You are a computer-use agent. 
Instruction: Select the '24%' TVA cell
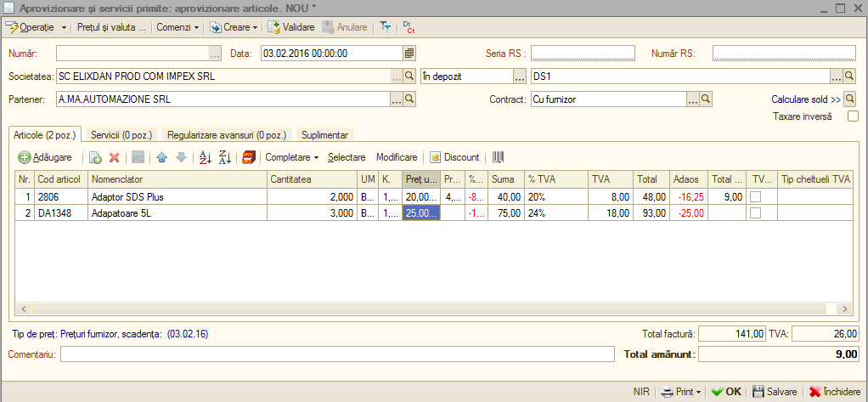pyautogui.click(x=555, y=212)
